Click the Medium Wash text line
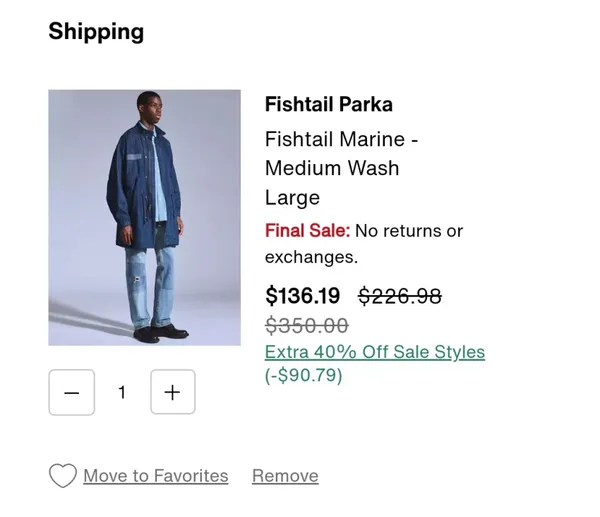This screenshot has width=600, height=517. [x=332, y=168]
